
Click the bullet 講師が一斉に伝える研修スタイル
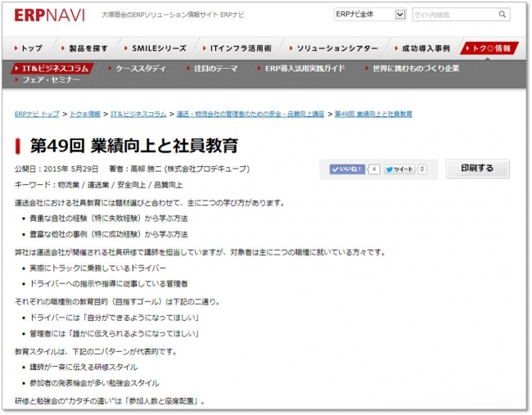(x=83, y=368)
